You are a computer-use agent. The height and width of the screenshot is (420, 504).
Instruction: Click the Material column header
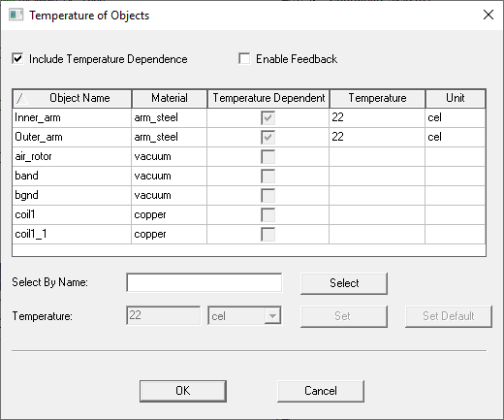tap(170, 98)
